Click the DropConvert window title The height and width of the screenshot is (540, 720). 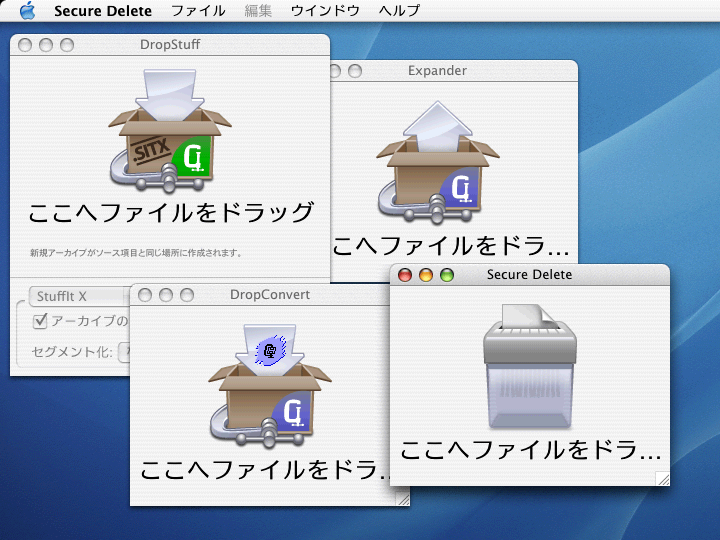[270, 295]
